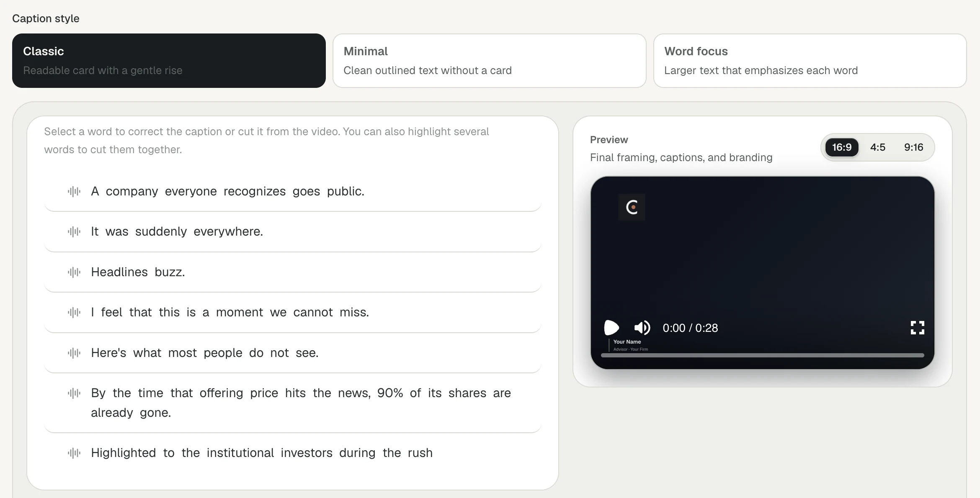Select the word "already"
The width and height of the screenshot is (980, 498).
tap(112, 413)
